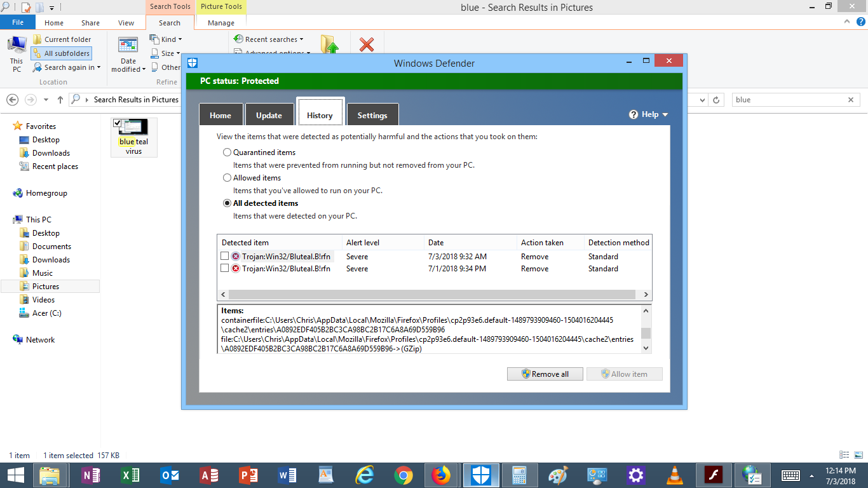Open OneNote from the taskbar
868x488 pixels.
[x=92, y=475]
